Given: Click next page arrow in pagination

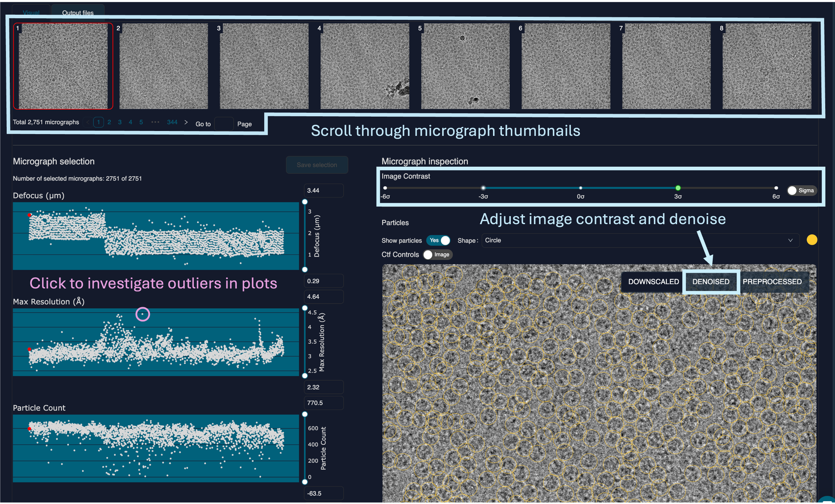Looking at the screenshot, I should 186,122.
